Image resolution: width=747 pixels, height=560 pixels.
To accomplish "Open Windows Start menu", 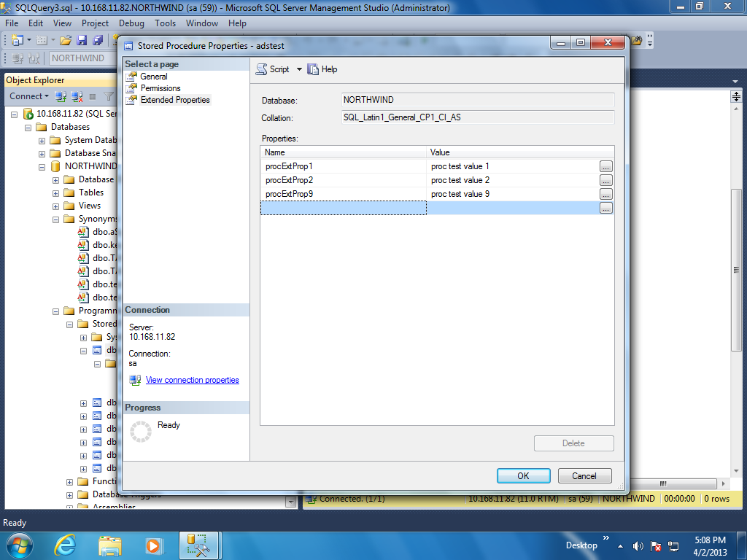I will 19,545.
